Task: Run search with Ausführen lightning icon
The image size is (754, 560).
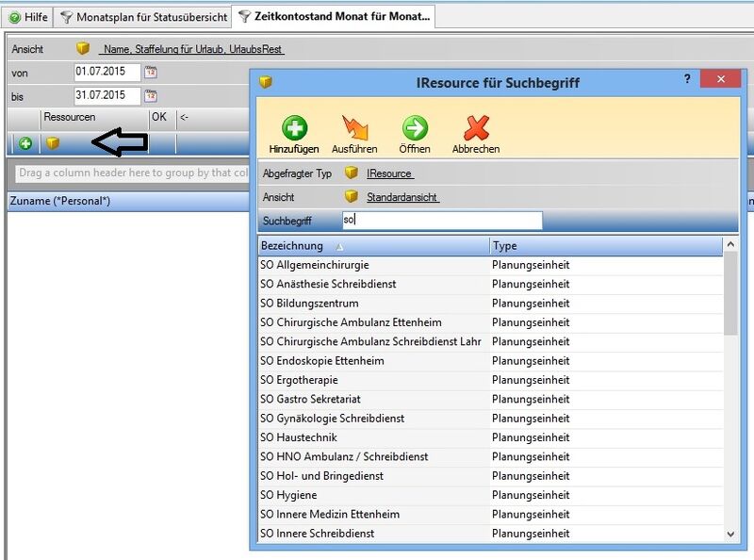Action: [354, 129]
